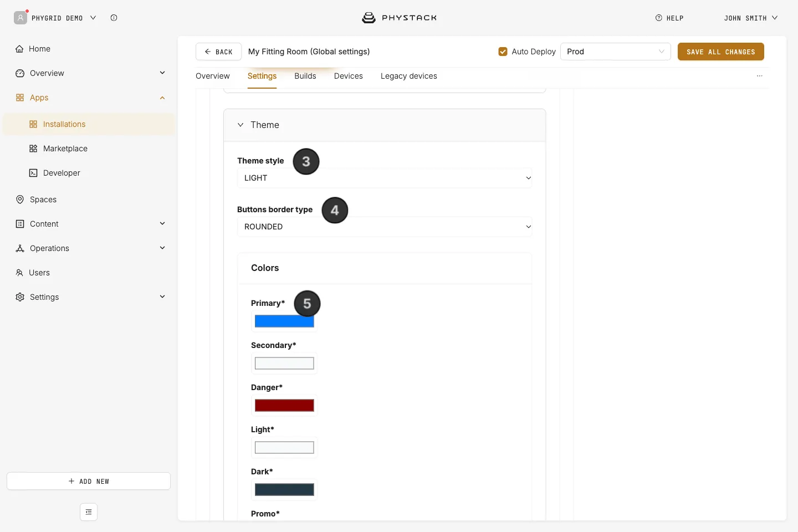Switch to the Overview tab
The image size is (798, 532).
tap(213, 76)
